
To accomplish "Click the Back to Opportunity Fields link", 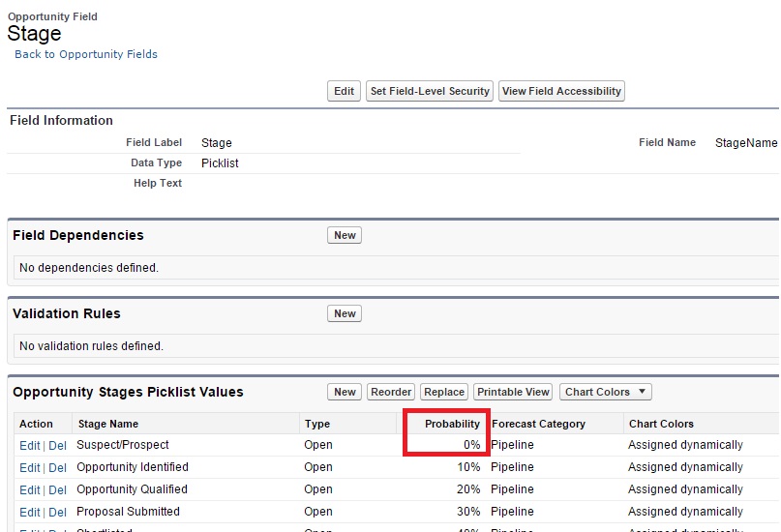I will pyautogui.click(x=86, y=54).
